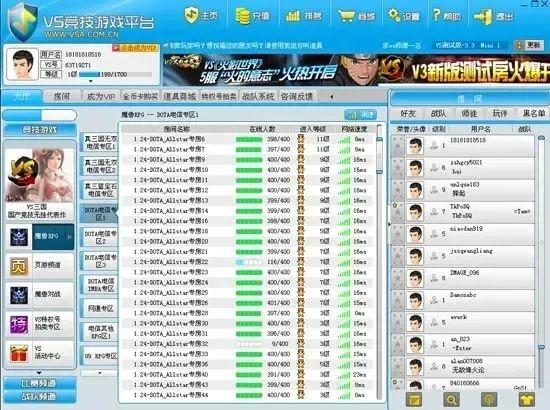This screenshot has height=410, width=550.
Task: Click yellow shirt icon below player list
Action: pos(527,400)
